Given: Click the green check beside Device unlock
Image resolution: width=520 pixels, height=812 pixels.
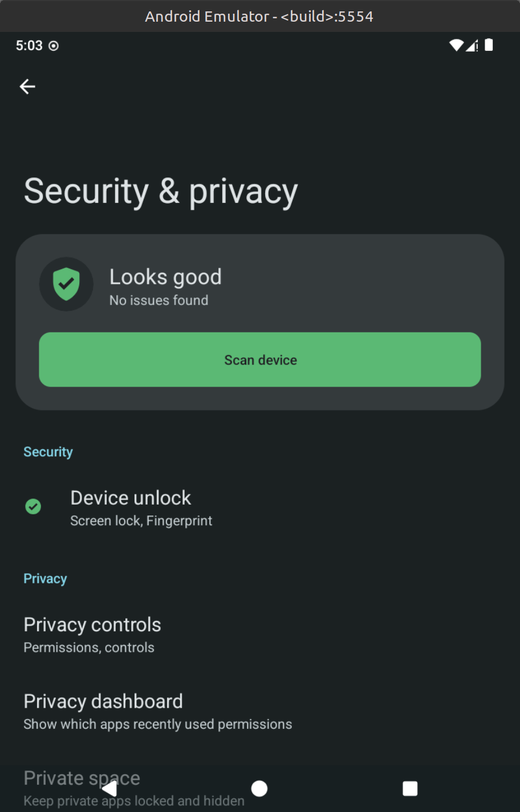Looking at the screenshot, I should [x=33, y=506].
